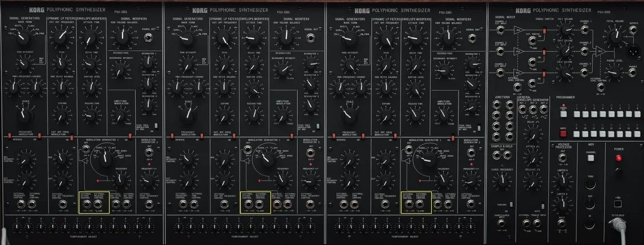Click the Channel 3 Ext Input jack
This screenshot has width=644, height=245.
coord(500,73)
